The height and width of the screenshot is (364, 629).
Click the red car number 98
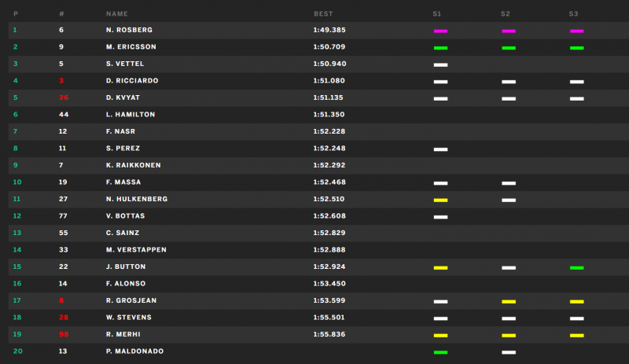(64, 334)
